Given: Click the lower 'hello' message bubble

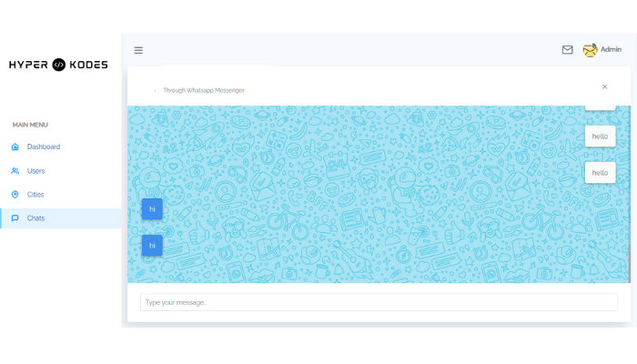Looking at the screenshot, I should point(600,172).
